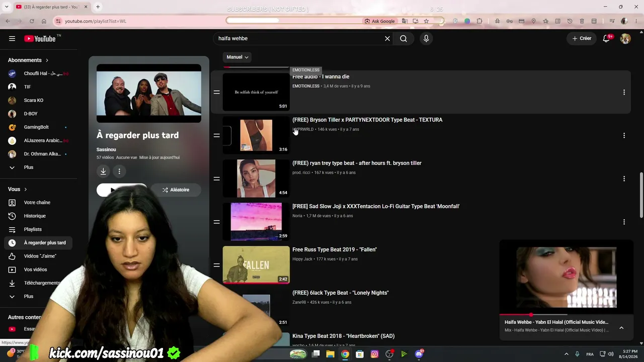Open the browser home page button
Screen dimensions: 644x362
[x=44, y=21]
